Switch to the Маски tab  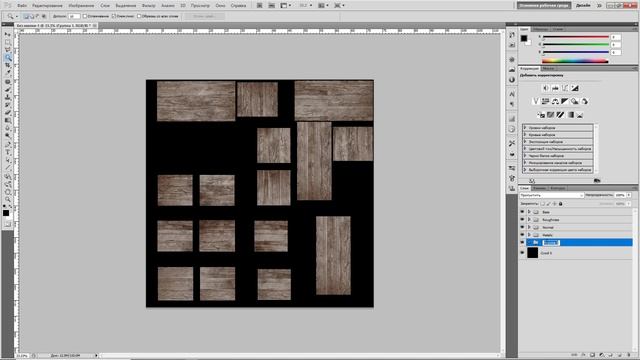point(549,69)
